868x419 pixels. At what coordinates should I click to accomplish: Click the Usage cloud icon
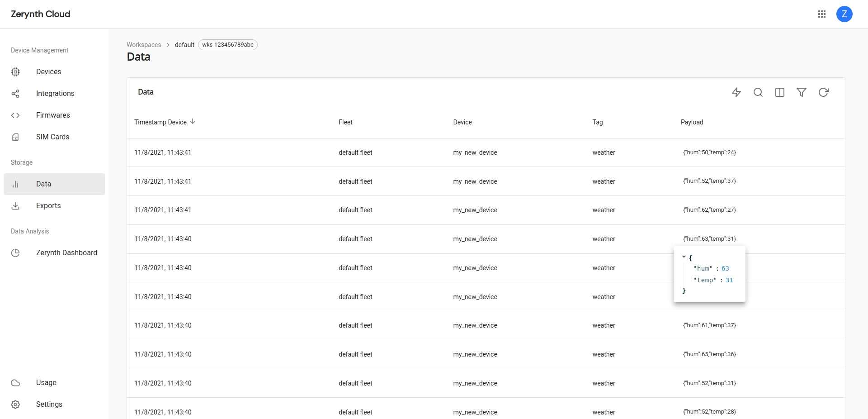click(15, 383)
